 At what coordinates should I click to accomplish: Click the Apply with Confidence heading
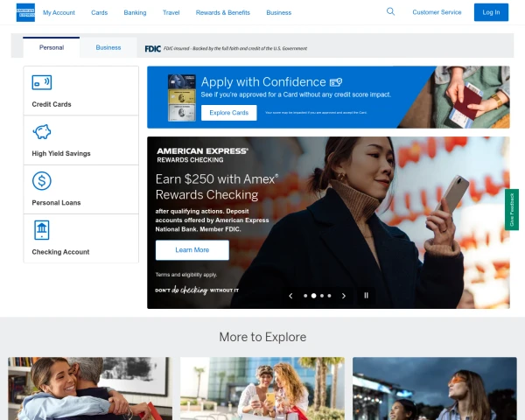(263, 82)
